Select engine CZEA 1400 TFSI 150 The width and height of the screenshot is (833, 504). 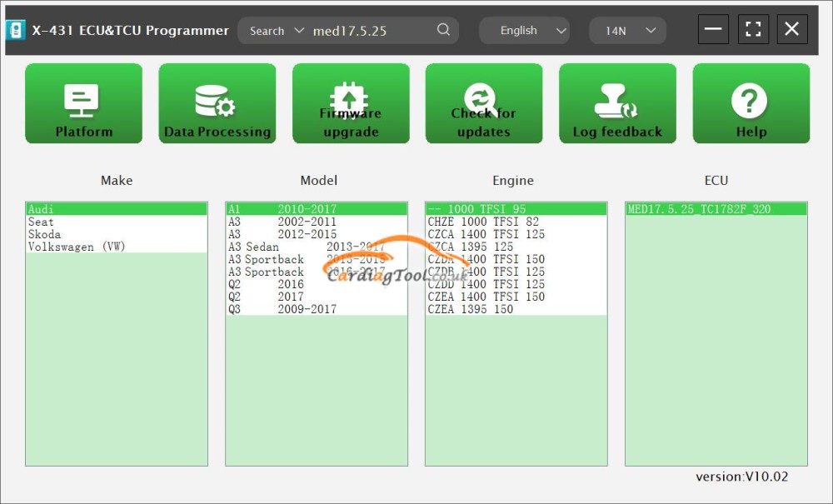516,297
